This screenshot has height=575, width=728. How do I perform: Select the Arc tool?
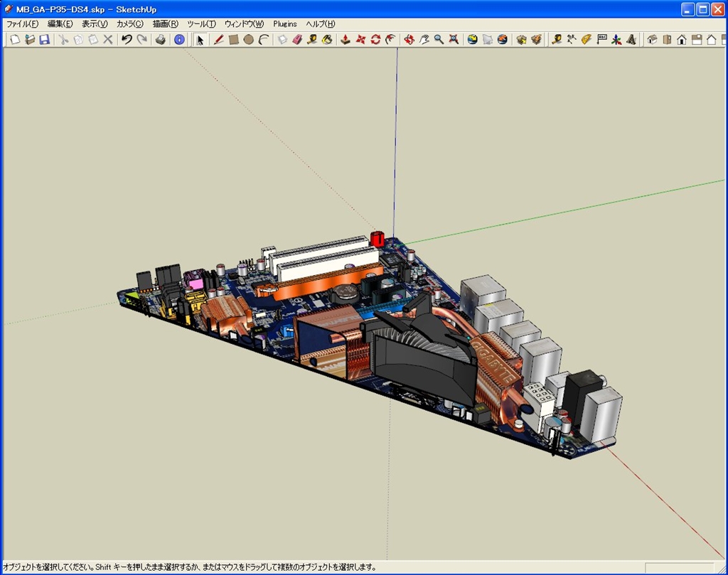tap(264, 40)
